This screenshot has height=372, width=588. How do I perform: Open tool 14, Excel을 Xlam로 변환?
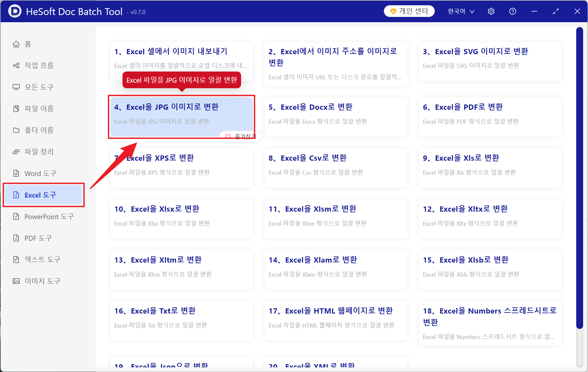336,269
